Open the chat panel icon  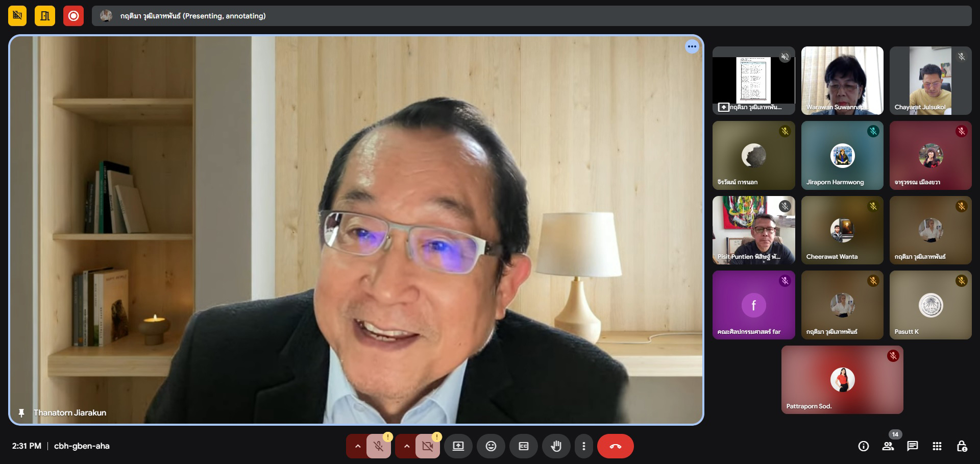(x=912, y=446)
